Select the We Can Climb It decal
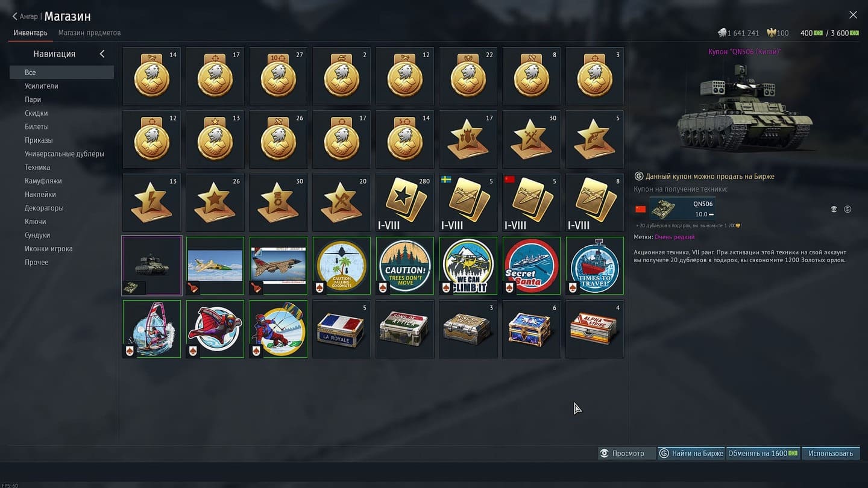Screen dimensions: 868x488 pyautogui.click(x=468, y=266)
